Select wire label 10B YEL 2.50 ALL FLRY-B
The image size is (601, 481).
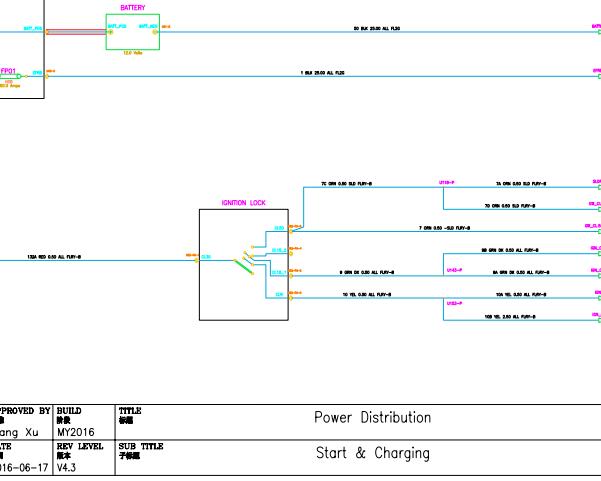tap(509, 317)
